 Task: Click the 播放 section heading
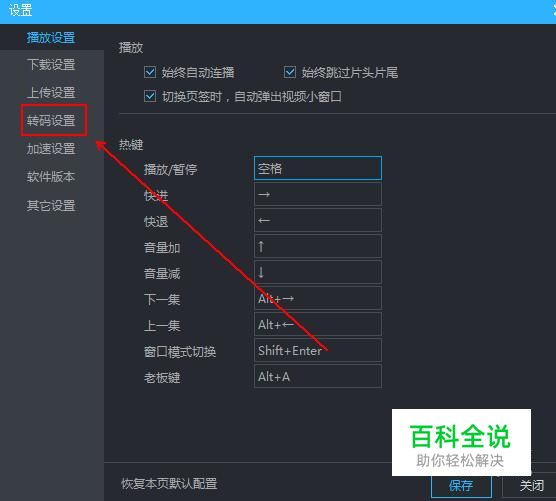131,48
